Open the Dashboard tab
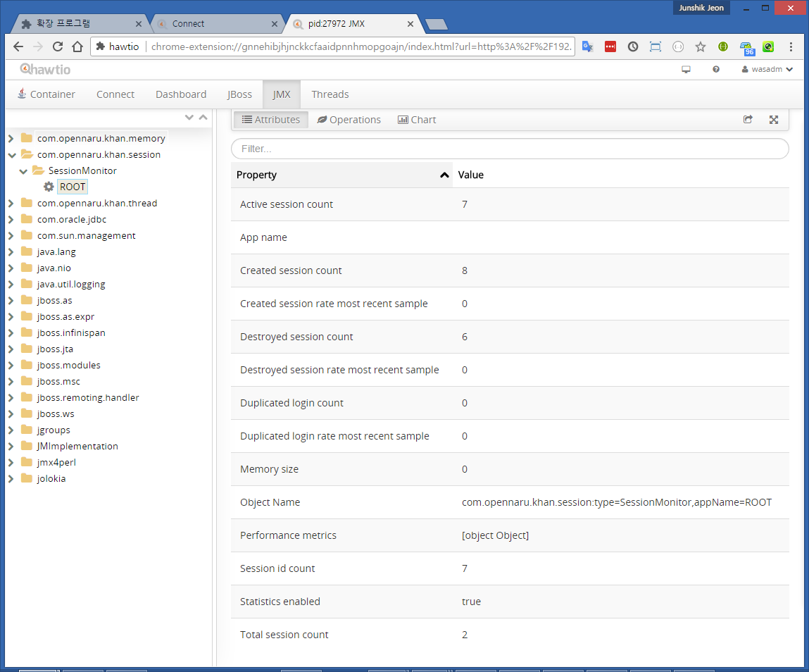The image size is (809, 672). point(181,94)
